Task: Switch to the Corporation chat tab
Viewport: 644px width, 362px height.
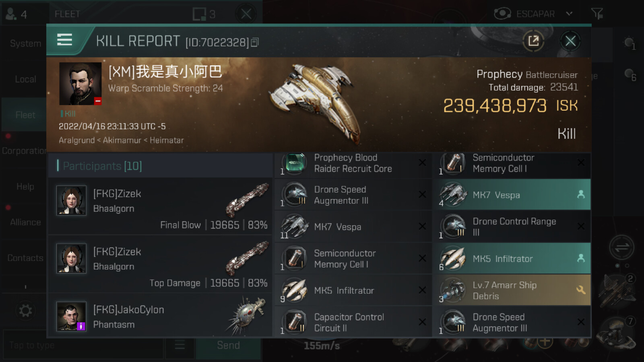Action: coord(24,151)
